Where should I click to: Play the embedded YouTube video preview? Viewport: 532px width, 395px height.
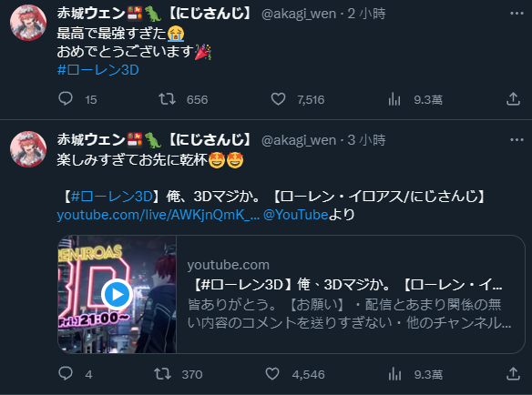pyautogui.click(x=117, y=294)
